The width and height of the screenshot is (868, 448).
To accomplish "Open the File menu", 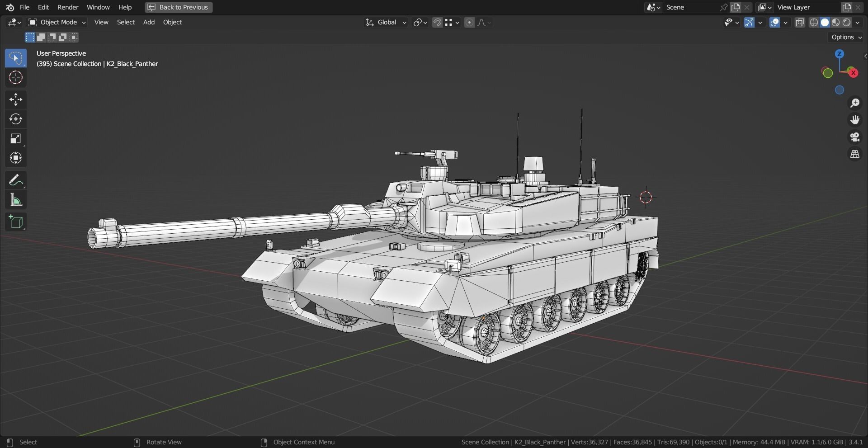I will (x=25, y=7).
